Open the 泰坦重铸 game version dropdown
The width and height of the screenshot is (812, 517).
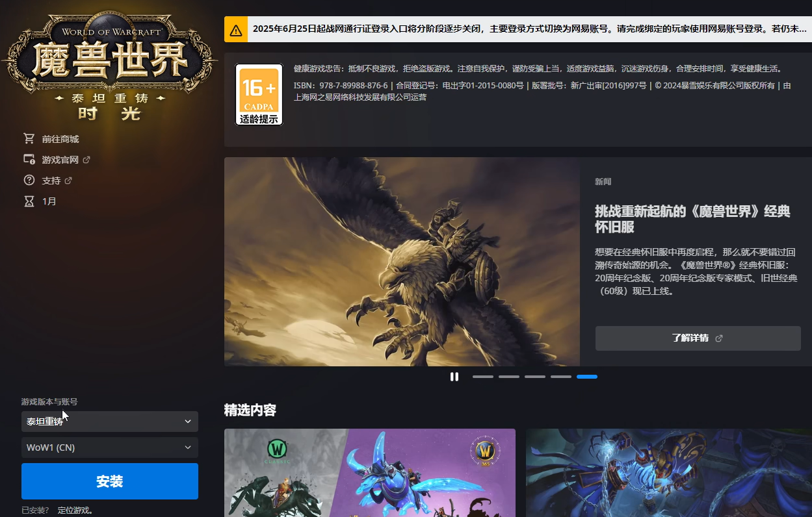[109, 422]
